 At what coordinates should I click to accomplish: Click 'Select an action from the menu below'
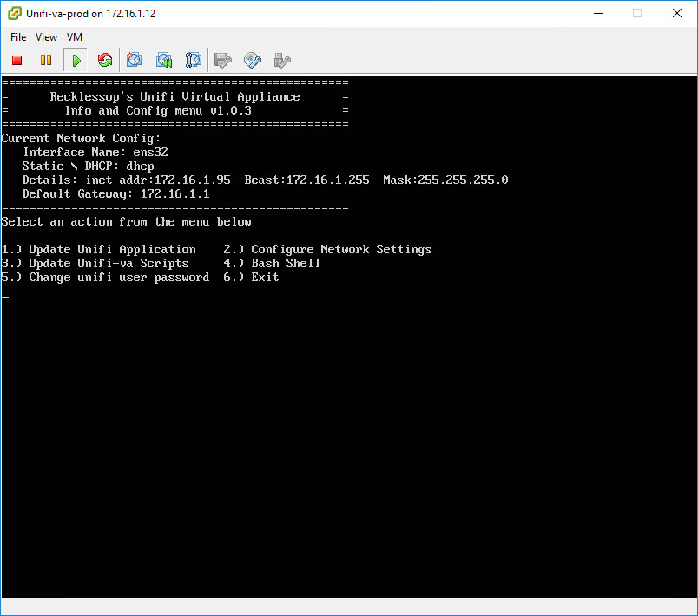coord(127,221)
